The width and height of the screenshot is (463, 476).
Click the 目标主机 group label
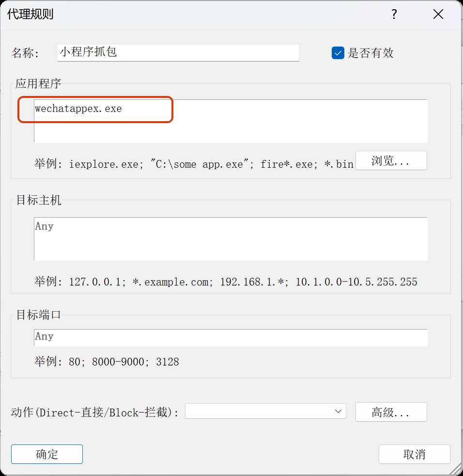(x=39, y=200)
